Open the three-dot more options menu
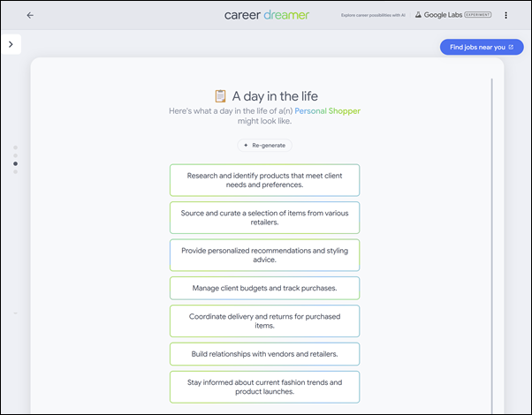This screenshot has width=532, height=415. (505, 15)
